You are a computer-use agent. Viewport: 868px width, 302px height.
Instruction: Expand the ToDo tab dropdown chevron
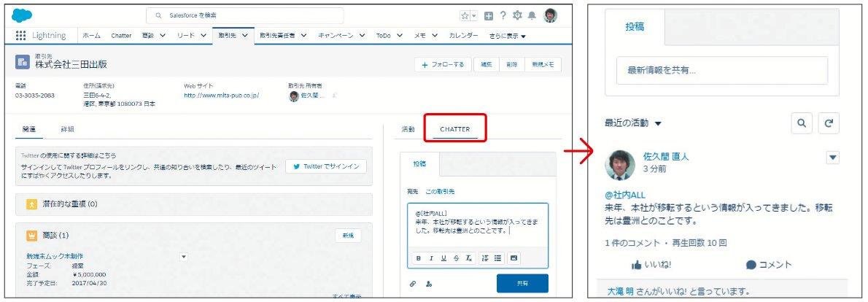click(x=400, y=36)
